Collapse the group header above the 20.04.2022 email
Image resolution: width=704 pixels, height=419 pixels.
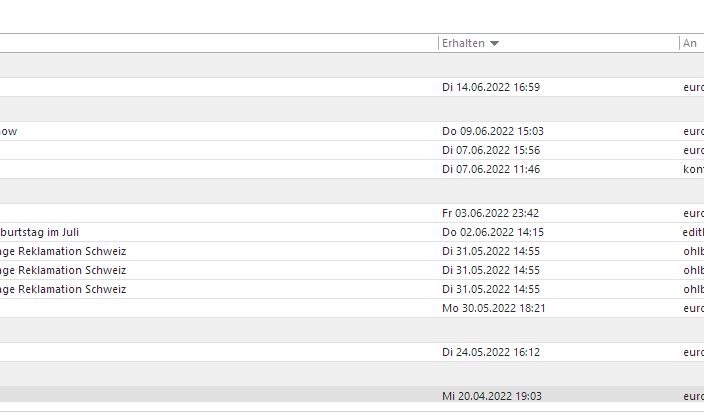[x=200, y=374]
